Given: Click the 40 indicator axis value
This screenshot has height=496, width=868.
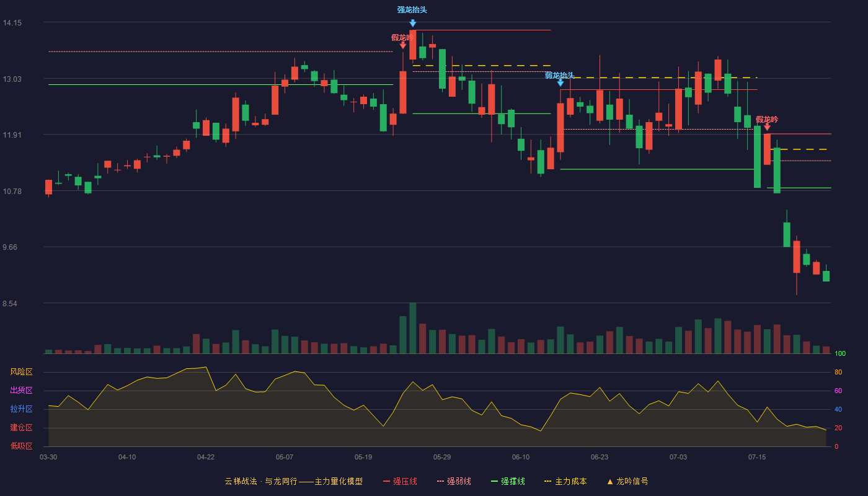Looking at the screenshot, I should pos(838,410).
